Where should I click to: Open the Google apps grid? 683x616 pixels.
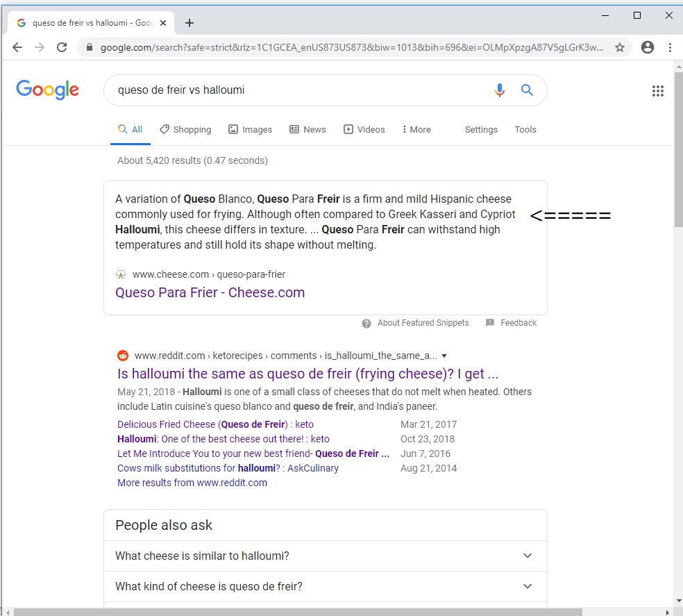pos(658,91)
